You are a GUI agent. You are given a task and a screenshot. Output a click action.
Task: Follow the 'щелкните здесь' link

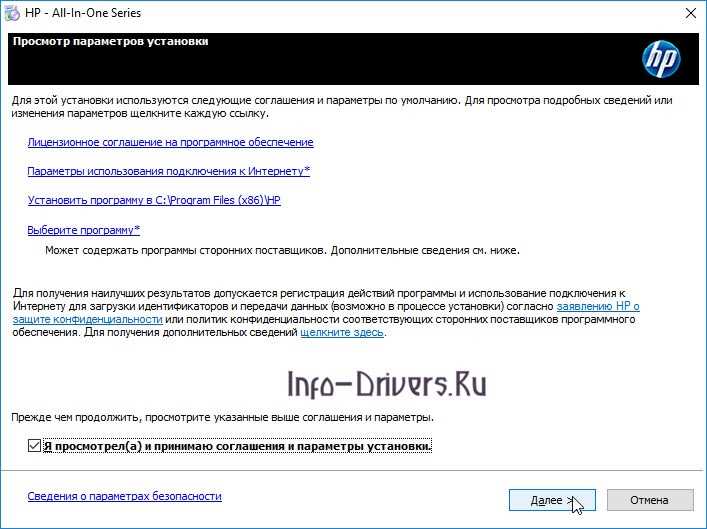tap(342, 332)
